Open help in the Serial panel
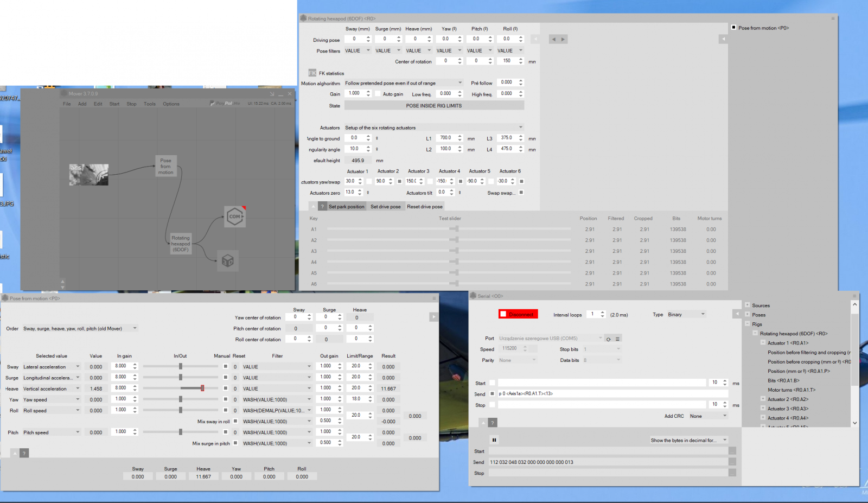The height and width of the screenshot is (503, 868). tap(493, 423)
